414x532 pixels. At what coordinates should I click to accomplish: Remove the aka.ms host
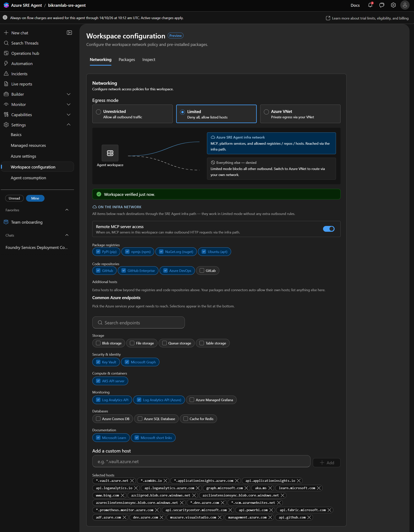(x=270, y=488)
